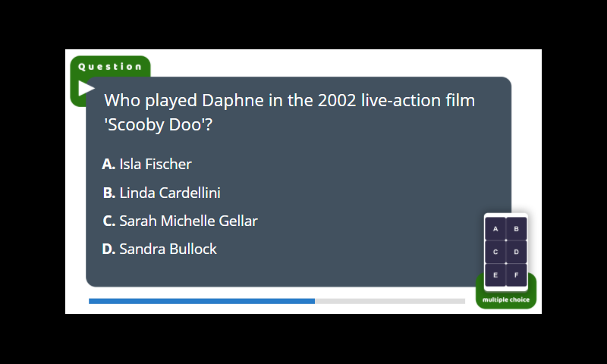This screenshot has height=364, width=607.
Task: Select keypad button B
Action: pyautogui.click(x=516, y=228)
